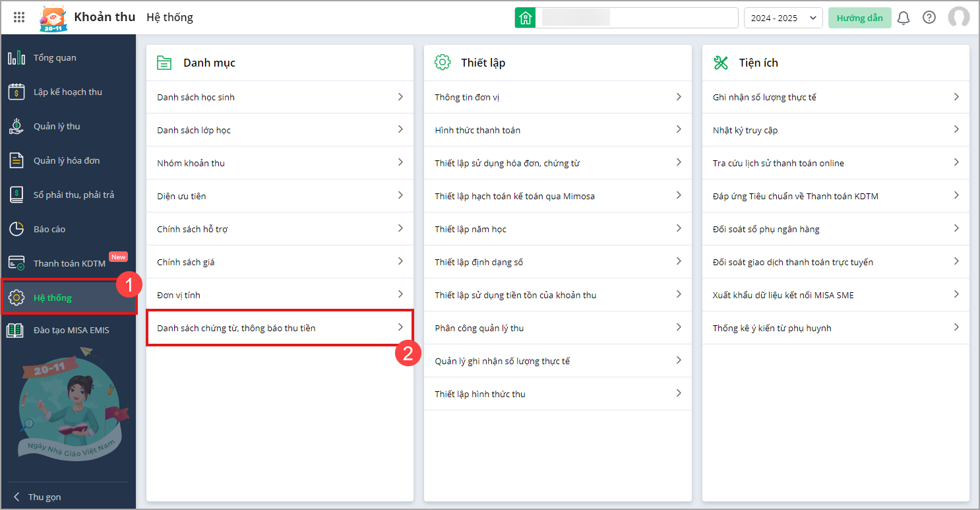Click the user avatar icon
The image size is (980, 510).
(958, 18)
